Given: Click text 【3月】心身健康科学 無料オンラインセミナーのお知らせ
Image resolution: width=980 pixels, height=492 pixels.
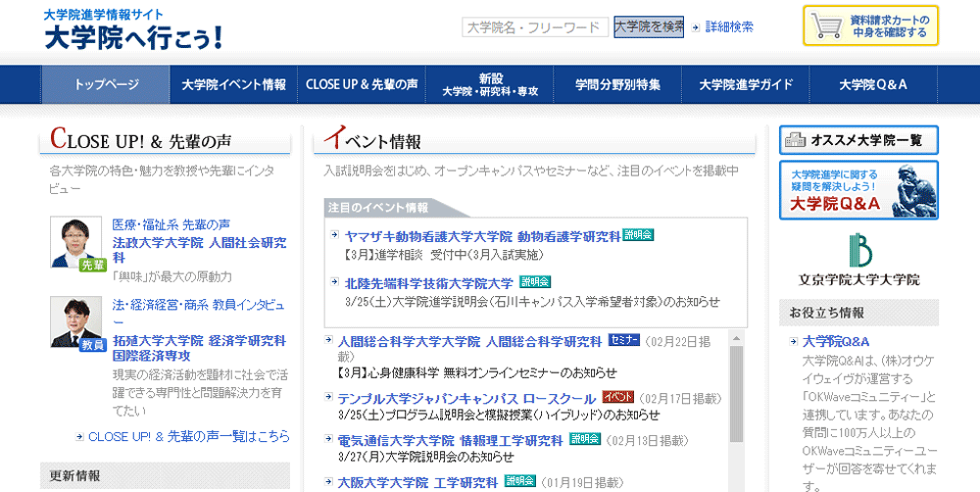Looking at the screenshot, I should (x=477, y=373).
